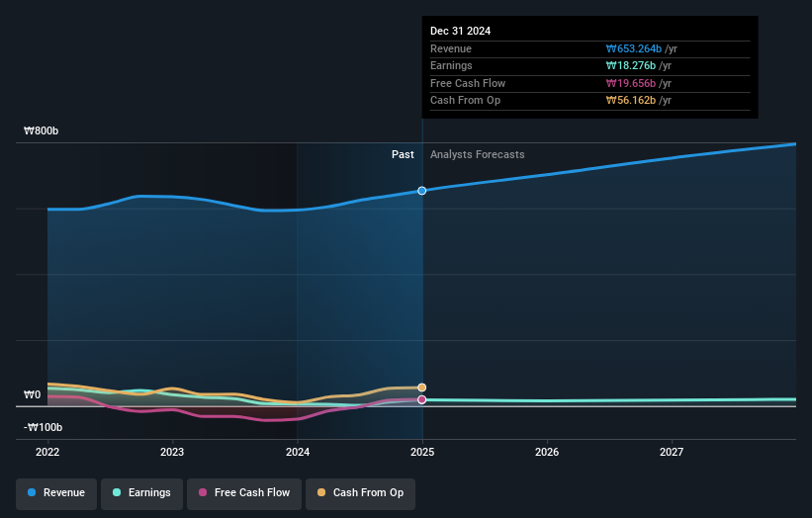Click the 2024 x-axis label
812x518 pixels.
tap(298, 453)
